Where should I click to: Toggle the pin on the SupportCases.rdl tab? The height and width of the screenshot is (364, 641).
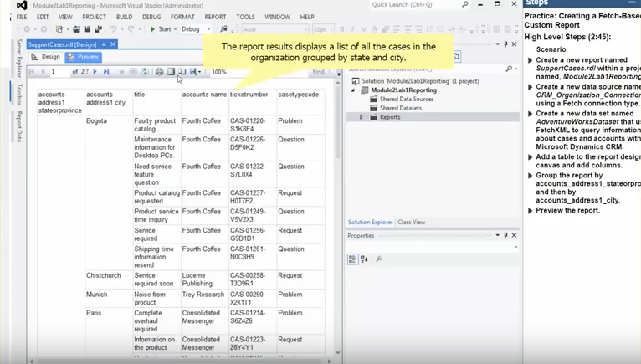pyautogui.click(x=104, y=44)
